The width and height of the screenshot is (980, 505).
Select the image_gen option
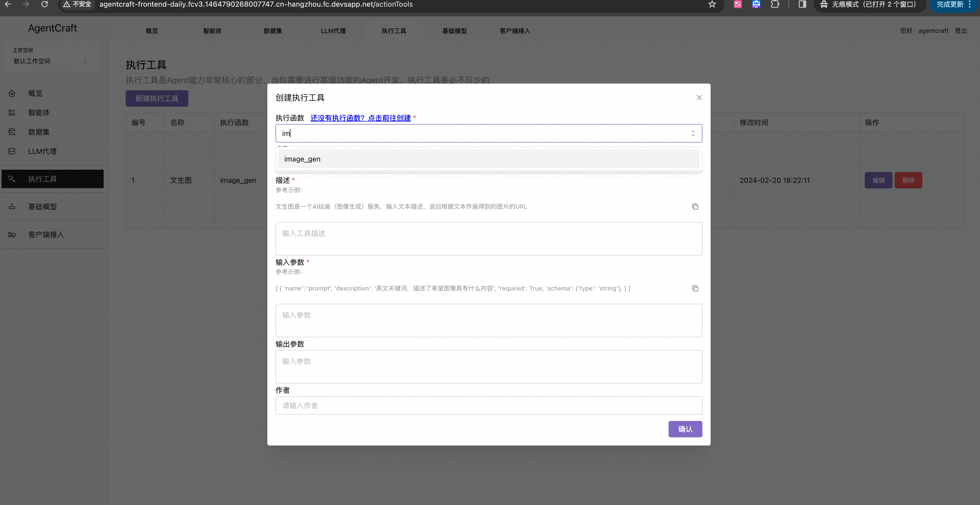(x=488, y=159)
